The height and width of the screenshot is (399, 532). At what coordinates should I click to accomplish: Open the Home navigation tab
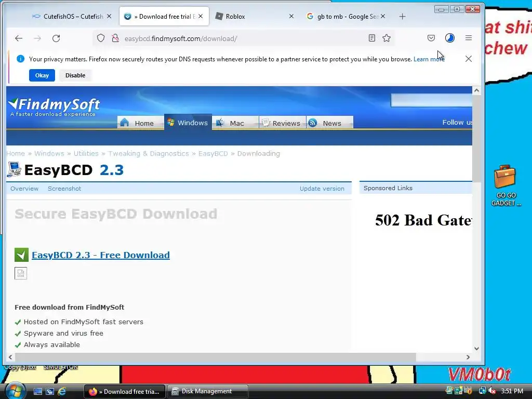coord(140,123)
